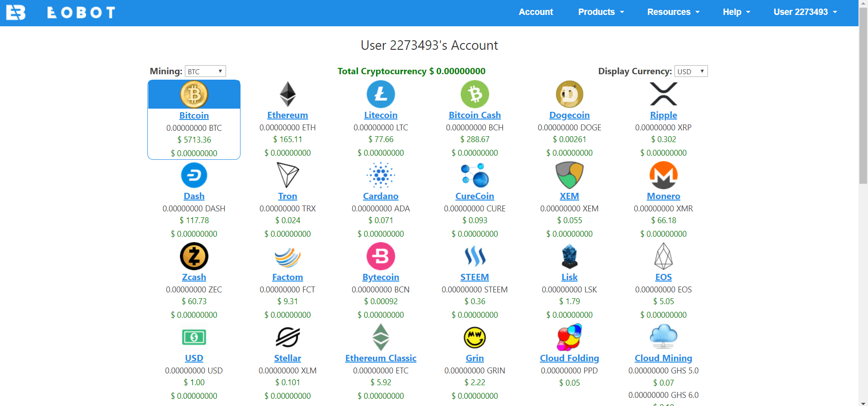Click the Grin smiley icon
Viewport: 868px width, 406px height.
pos(475,337)
